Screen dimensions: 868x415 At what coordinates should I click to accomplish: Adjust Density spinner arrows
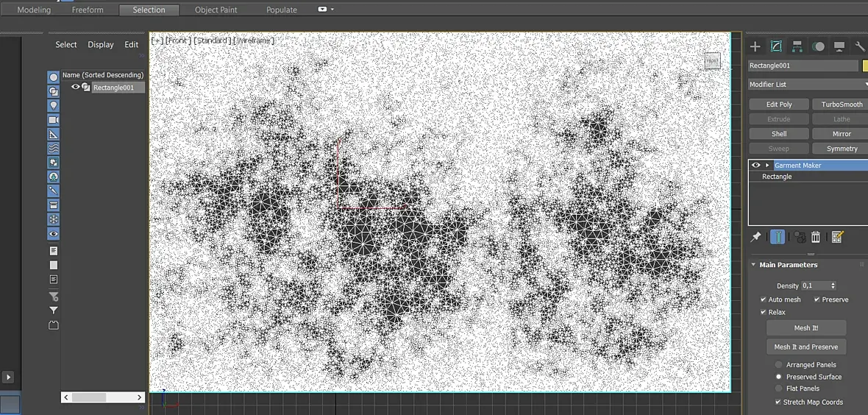coord(833,286)
